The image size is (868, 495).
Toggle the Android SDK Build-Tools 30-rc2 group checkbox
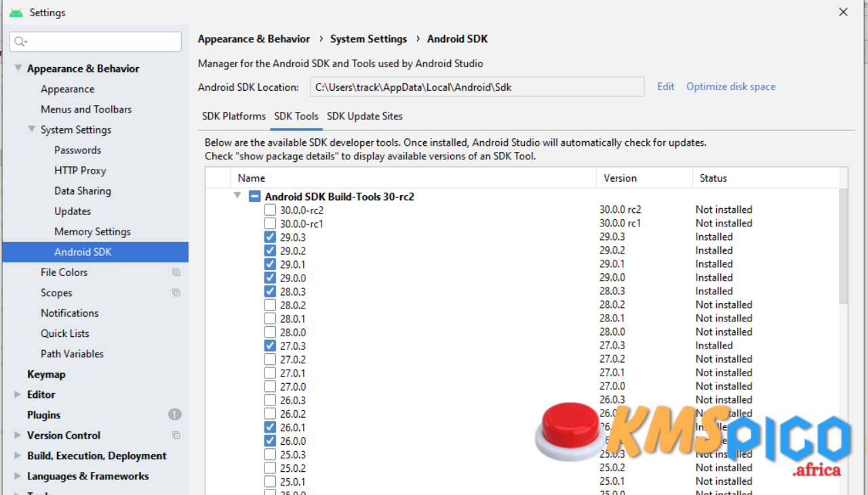[x=254, y=197]
